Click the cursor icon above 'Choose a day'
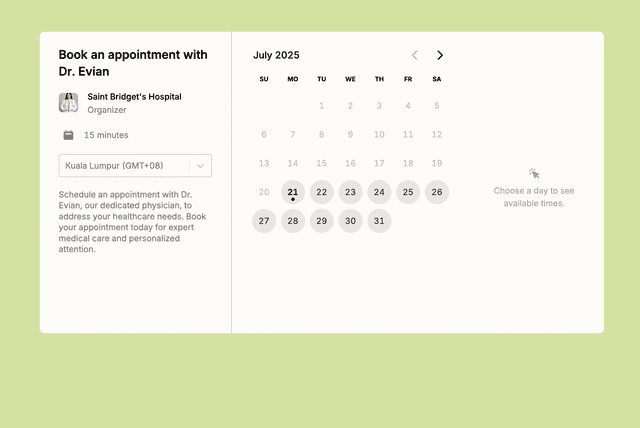Image resolution: width=640 pixels, height=428 pixels. (534, 174)
